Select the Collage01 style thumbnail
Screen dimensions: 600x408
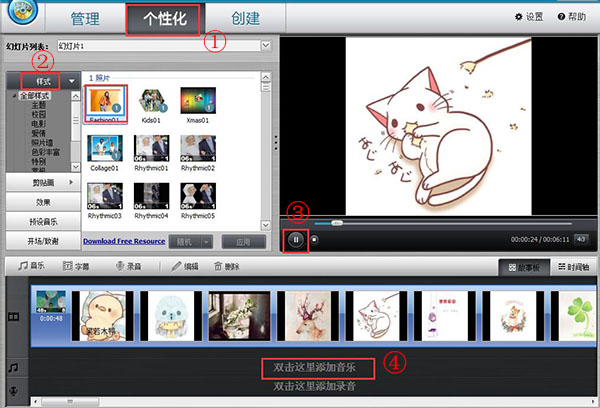tap(105, 153)
